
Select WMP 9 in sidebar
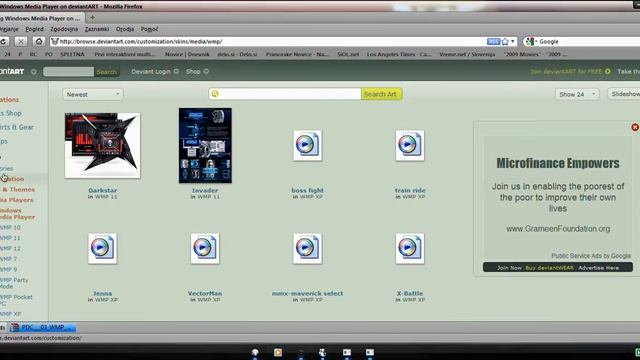[x=9, y=270]
